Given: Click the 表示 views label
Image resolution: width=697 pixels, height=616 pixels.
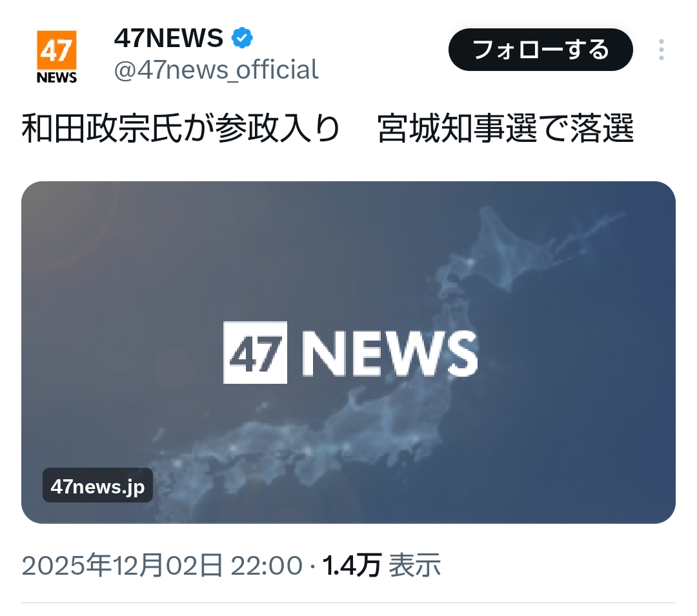Looking at the screenshot, I should click(415, 566).
